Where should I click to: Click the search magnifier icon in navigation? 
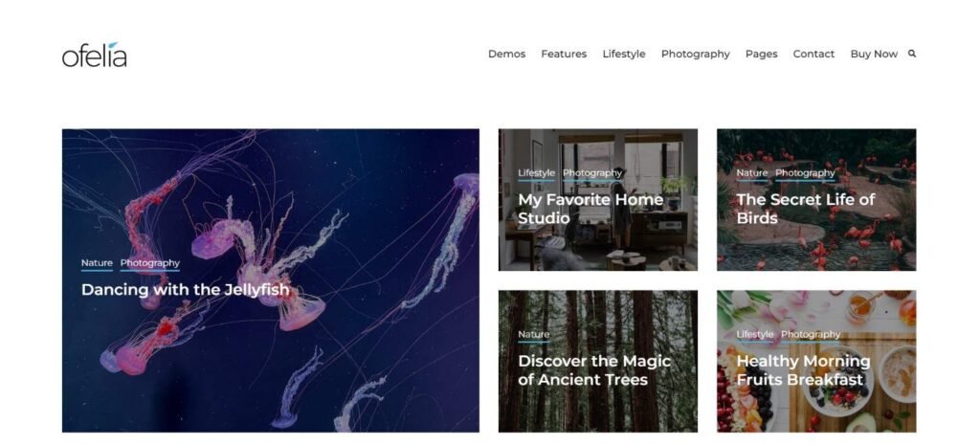912,54
